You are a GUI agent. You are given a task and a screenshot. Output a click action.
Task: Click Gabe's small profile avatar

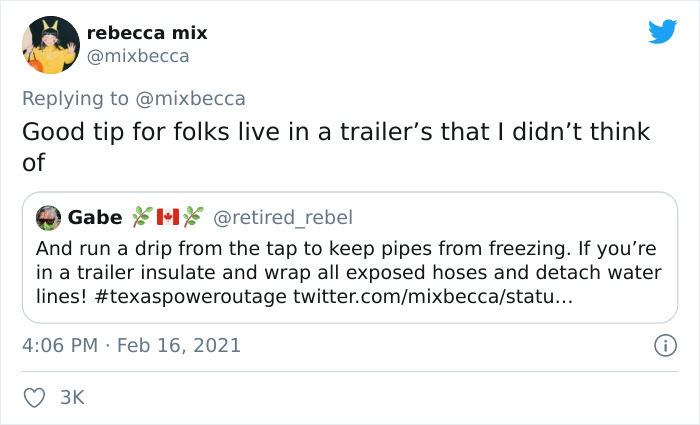[48, 217]
